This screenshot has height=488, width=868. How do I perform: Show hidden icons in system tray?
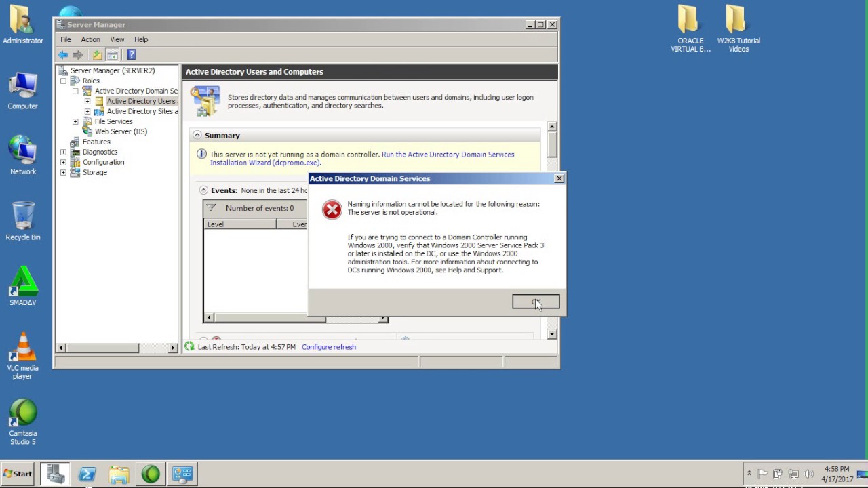[x=749, y=474]
